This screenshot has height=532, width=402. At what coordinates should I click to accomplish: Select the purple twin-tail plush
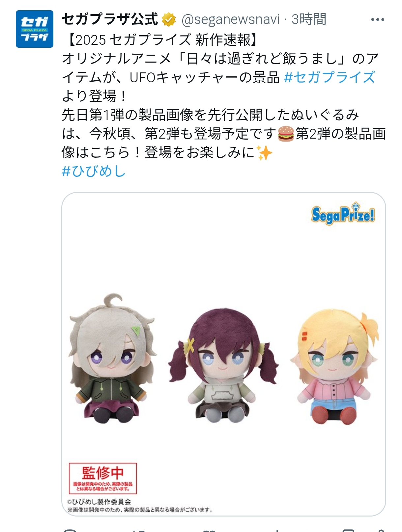pyautogui.click(x=223, y=365)
